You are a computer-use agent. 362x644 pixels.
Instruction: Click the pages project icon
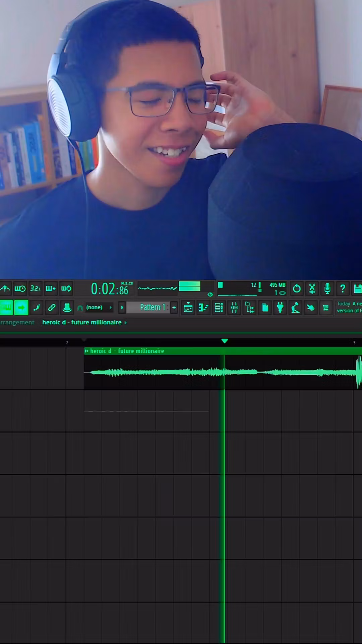tap(265, 308)
